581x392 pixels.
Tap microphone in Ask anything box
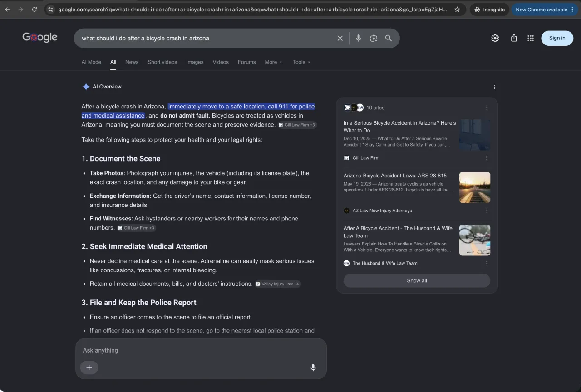[x=313, y=367]
